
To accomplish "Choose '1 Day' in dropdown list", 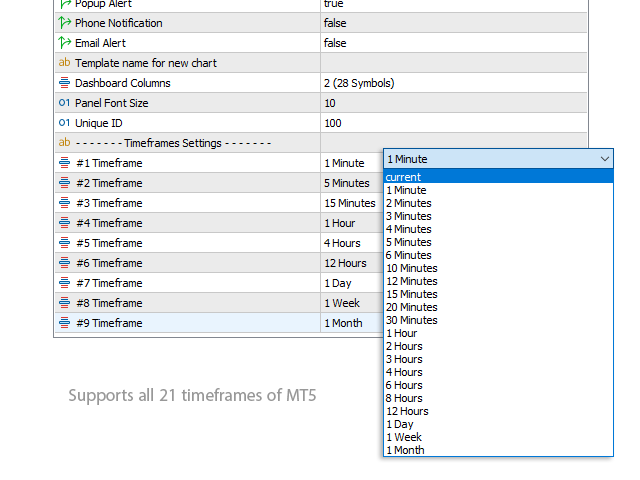I will tap(498, 424).
